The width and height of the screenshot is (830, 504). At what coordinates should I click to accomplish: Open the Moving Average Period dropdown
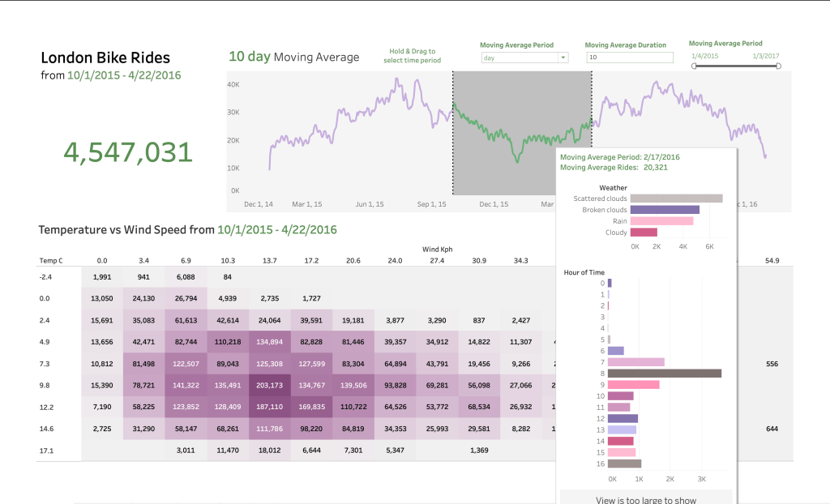point(524,58)
